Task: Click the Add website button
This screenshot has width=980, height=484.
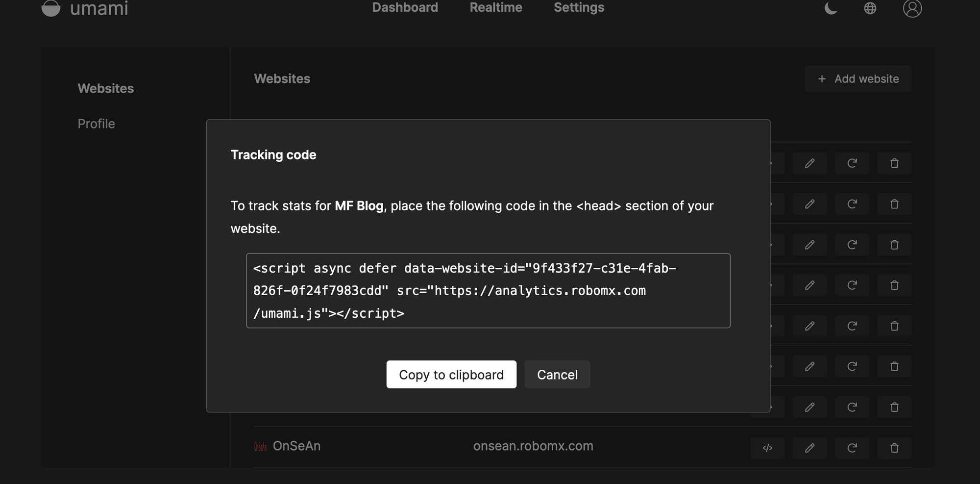Action: click(x=858, y=78)
